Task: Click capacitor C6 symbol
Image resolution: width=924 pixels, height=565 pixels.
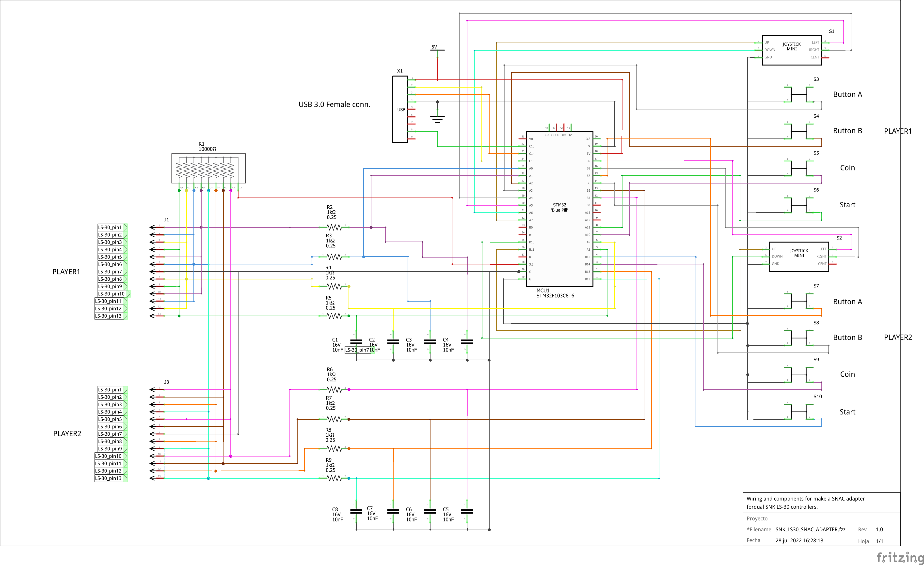Action: [x=430, y=511]
